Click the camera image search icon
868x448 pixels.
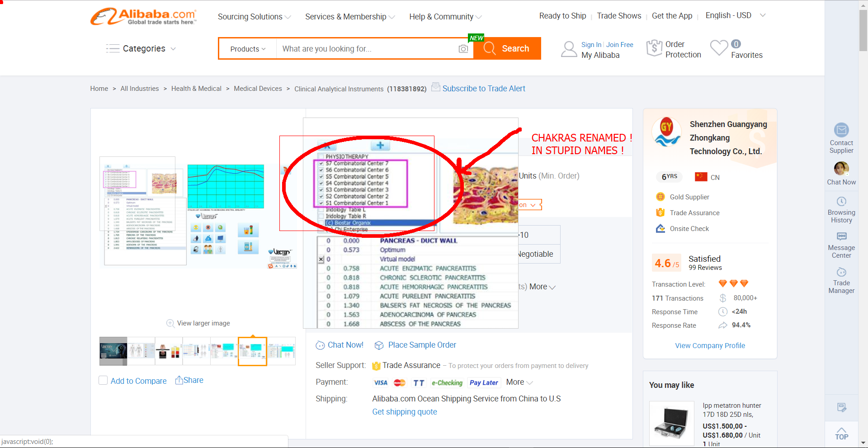463,49
